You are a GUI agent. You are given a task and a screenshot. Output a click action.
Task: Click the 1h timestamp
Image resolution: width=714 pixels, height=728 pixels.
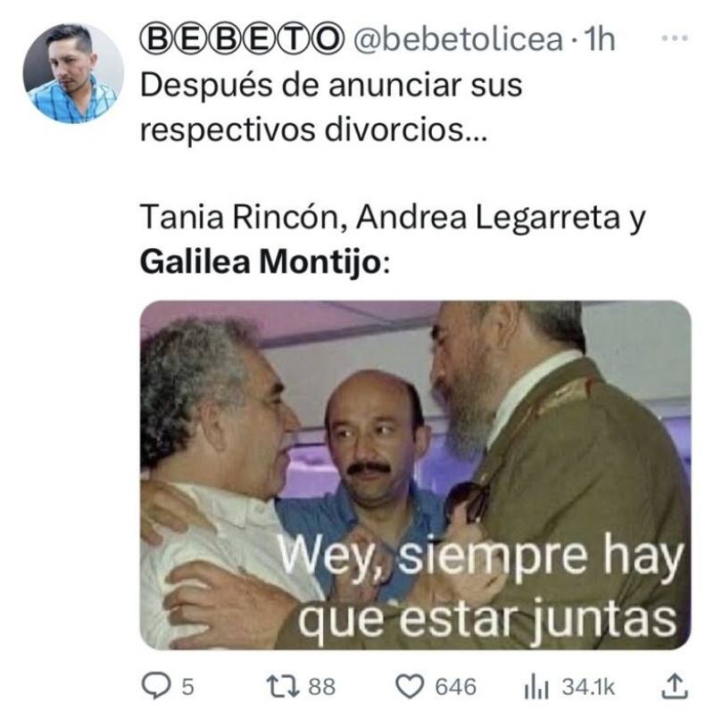click(600, 39)
